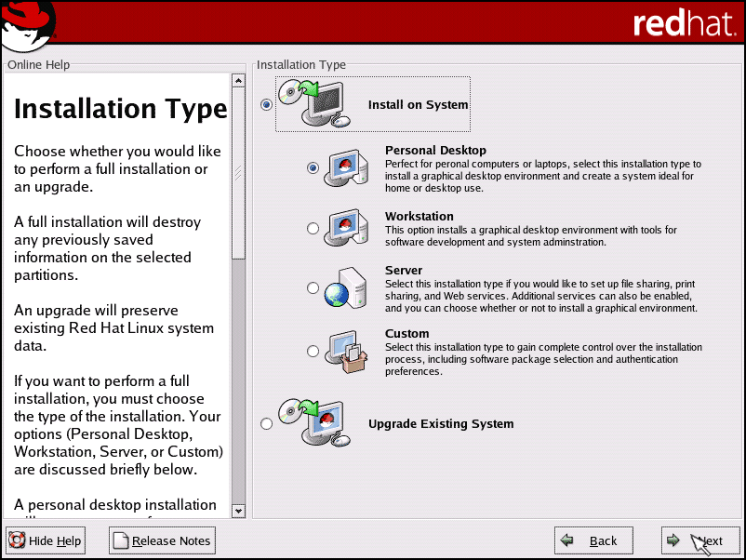The width and height of the screenshot is (746, 560).
Task: Go back to the previous installer step
Action: (x=593, y=540)
